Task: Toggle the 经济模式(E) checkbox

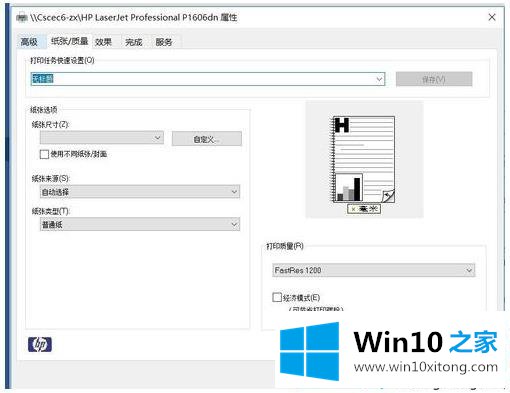Action: click(277, 297)
